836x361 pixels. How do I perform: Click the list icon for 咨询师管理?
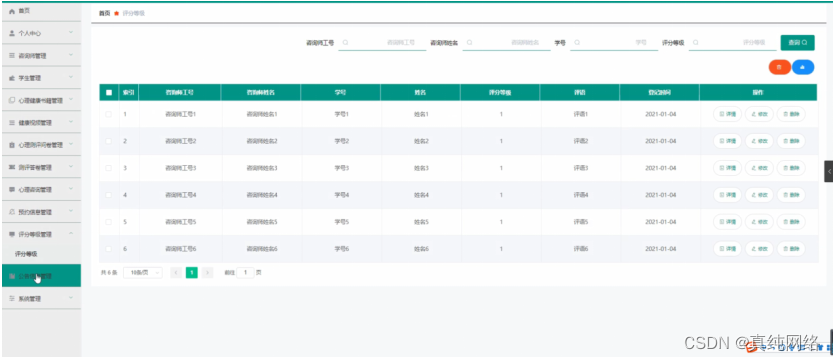click(x=12, y=55)
